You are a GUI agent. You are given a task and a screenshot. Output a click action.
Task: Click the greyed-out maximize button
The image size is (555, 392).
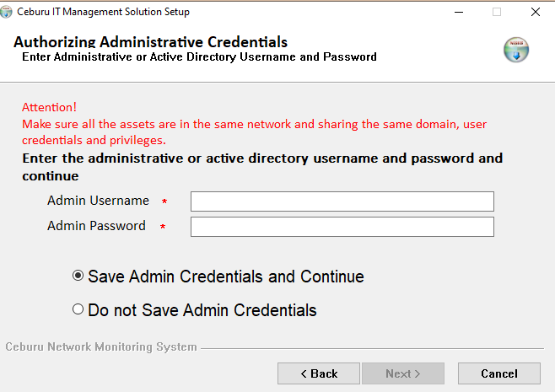(x=497, y=12)
